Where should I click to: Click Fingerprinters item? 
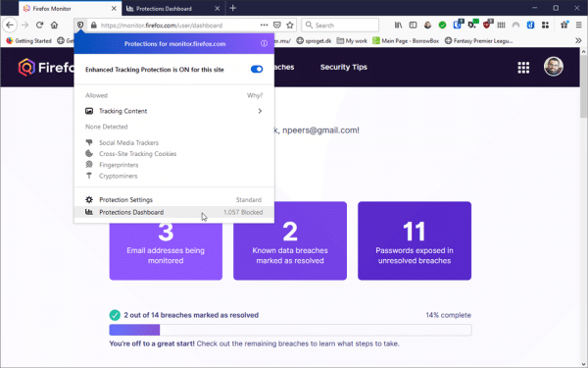coord(112,165)
